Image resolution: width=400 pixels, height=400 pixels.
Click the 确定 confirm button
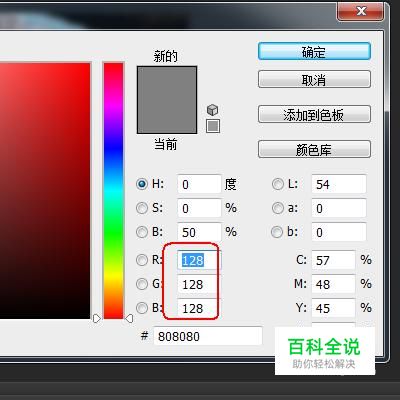tap(314, 51)
